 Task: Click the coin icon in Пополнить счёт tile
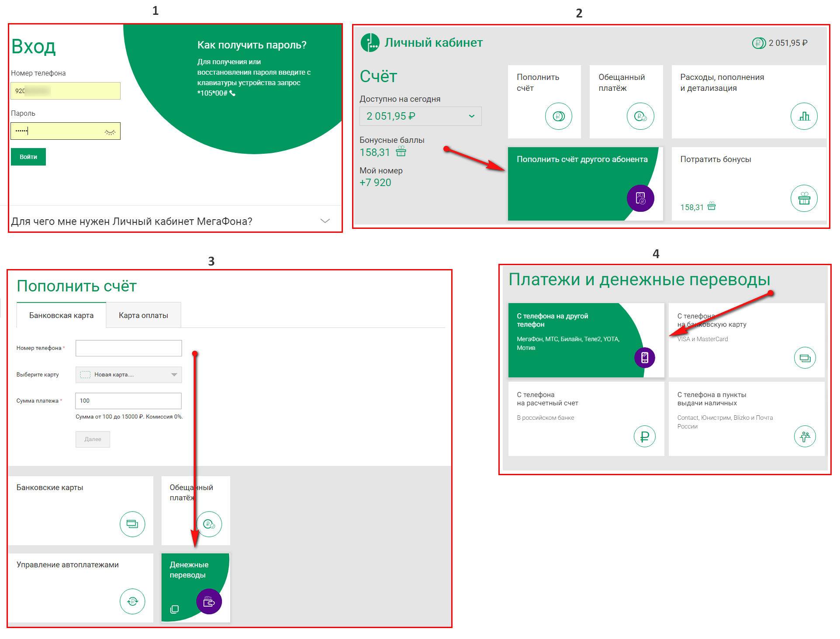tap(558, 116)
